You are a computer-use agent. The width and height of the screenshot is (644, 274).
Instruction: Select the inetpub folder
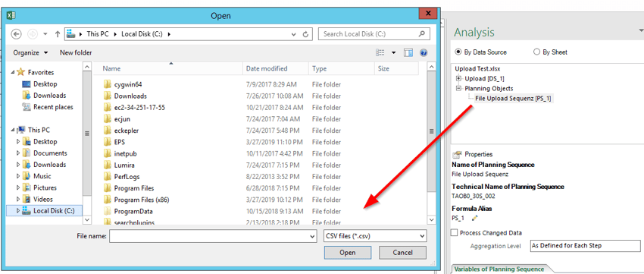coord(125,153)
